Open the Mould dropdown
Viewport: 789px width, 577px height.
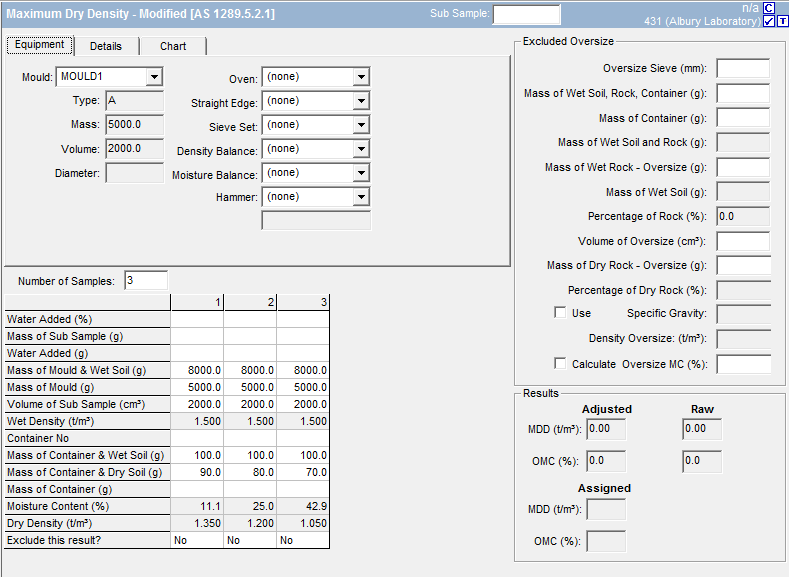pyautogui.click(x=153, y=76)
